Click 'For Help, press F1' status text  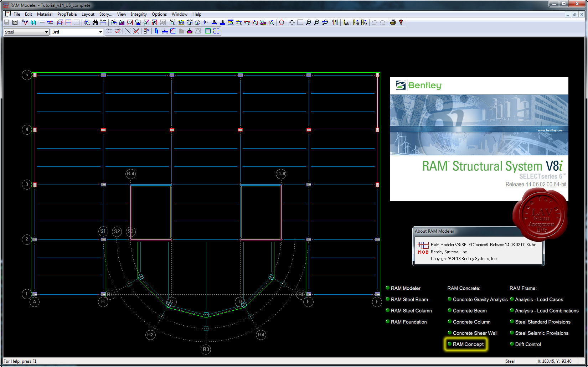20,361
